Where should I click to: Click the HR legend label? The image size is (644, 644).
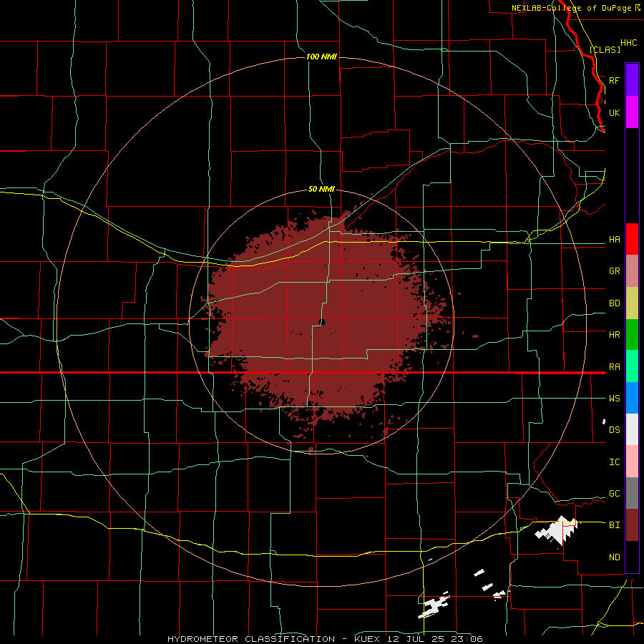614,334
